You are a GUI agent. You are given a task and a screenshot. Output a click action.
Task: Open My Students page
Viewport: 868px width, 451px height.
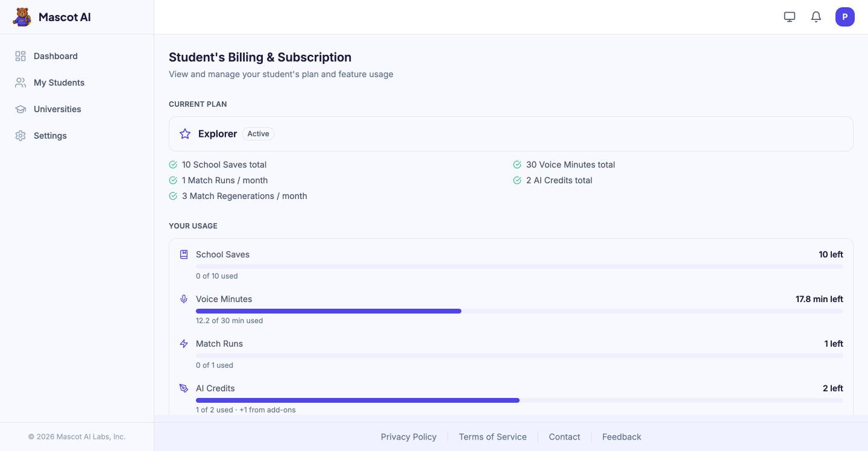77,83
